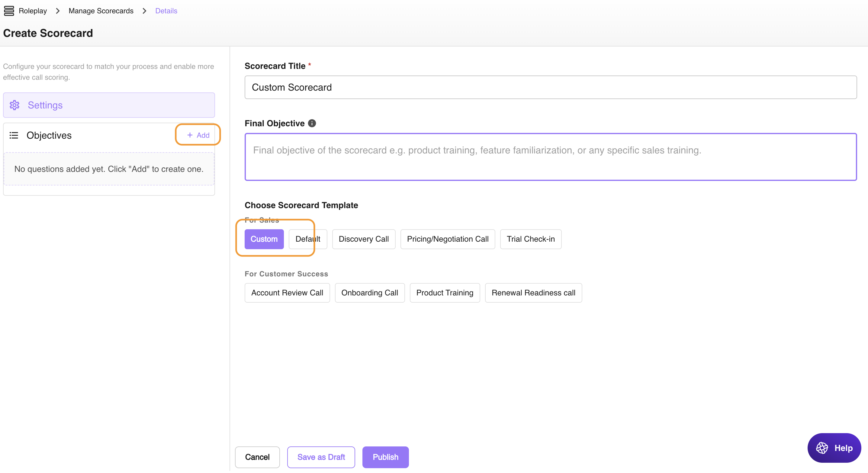Focus the Scorecard Title input field
Viewport: 868px width, 473px height.
click(550, 87)
